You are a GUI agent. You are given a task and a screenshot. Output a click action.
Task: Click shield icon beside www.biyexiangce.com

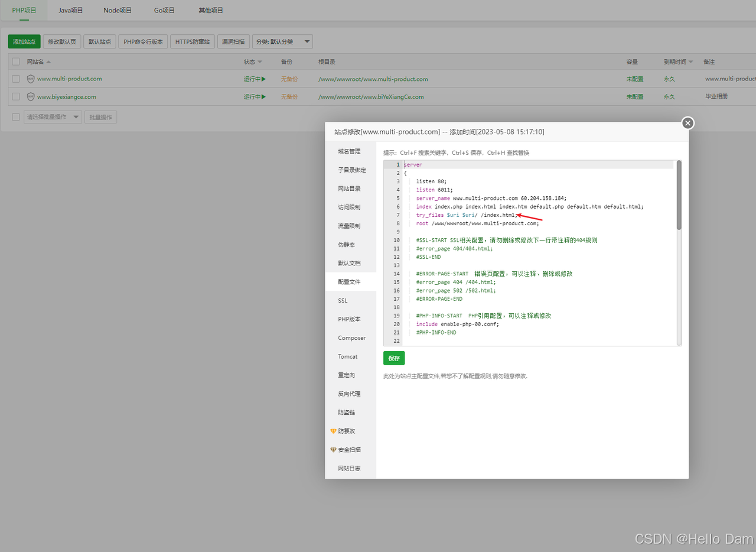[31, 97]
